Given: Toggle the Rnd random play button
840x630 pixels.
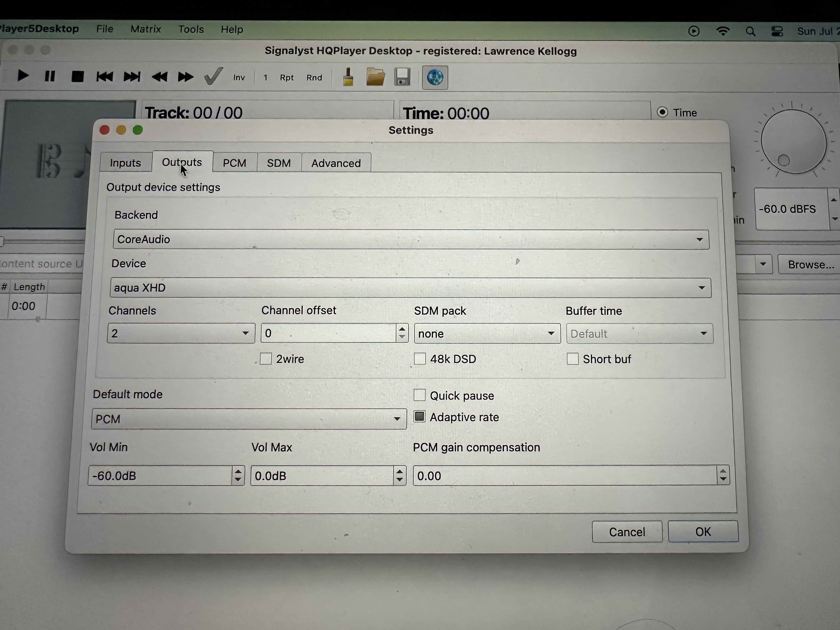Looking at the screenshot, I should pyautogui.click(x=314, y=77).
